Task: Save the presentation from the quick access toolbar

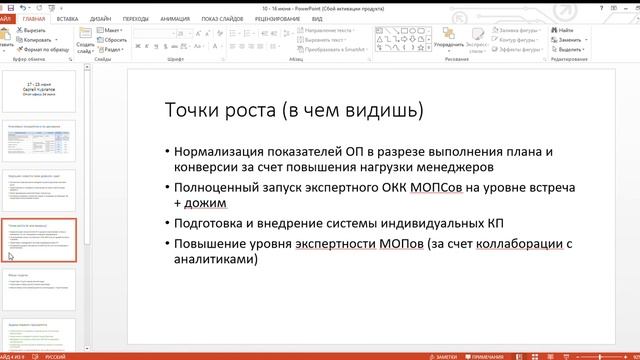Action: coord(11,8)
